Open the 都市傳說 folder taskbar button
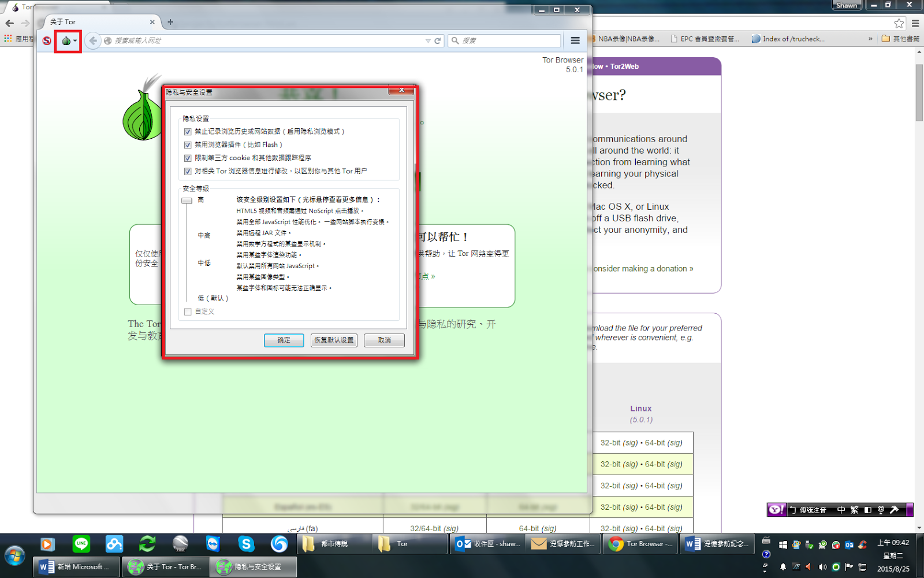924x578 pixels. click(x=334, y=544)
